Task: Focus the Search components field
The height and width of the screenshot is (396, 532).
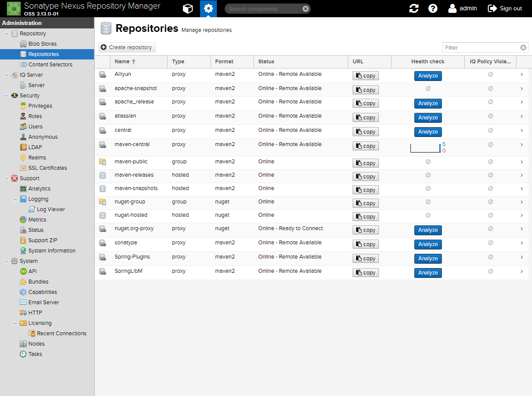Action: click(x=264, y=9)
